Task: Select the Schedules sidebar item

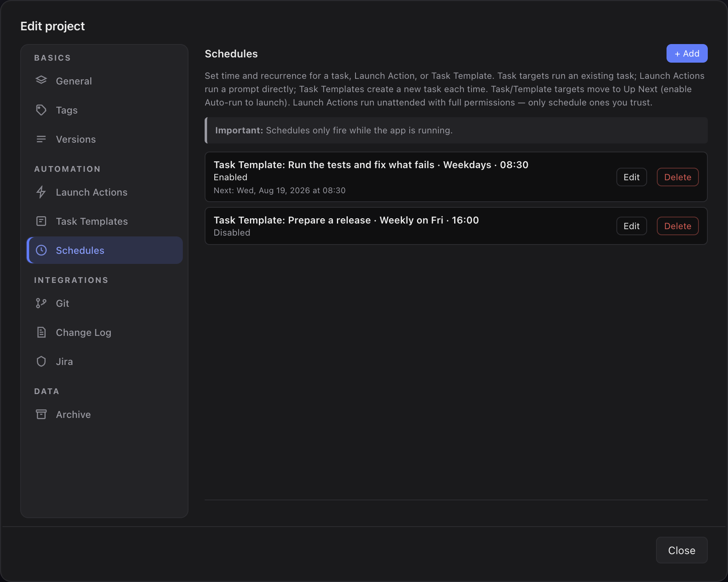Action: point(105,250)
